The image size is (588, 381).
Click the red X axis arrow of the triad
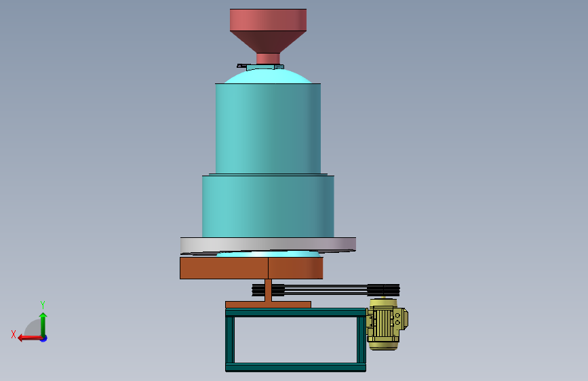[29, 338]
